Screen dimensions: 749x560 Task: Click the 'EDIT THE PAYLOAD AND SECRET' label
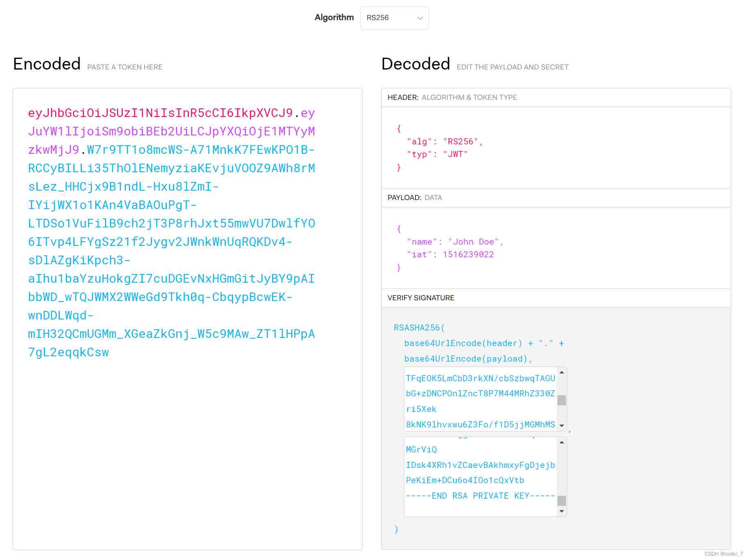[x=512, y=67]
